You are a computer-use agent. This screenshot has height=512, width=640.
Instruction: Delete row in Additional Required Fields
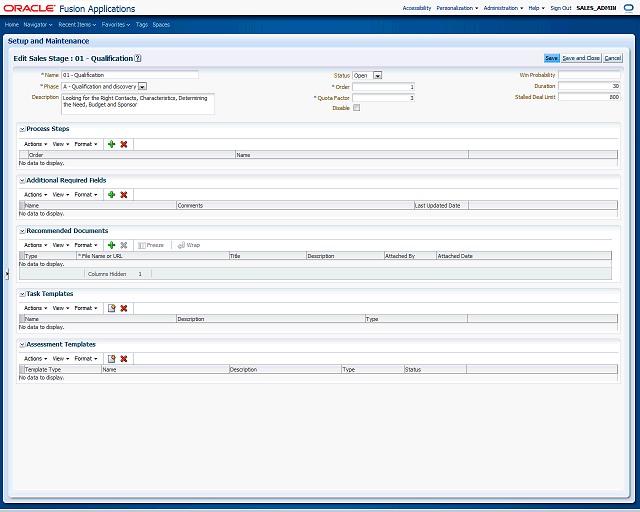[124, 195]
